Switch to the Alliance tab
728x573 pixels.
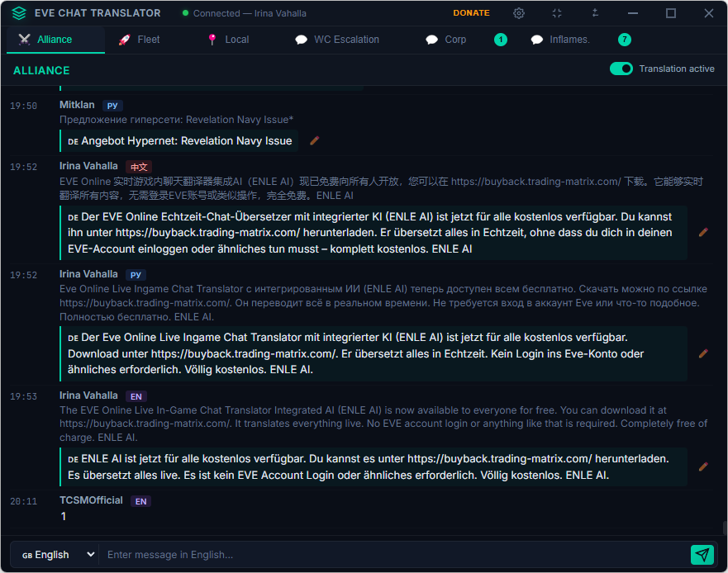pyautogui.click(x=55, y=40)
